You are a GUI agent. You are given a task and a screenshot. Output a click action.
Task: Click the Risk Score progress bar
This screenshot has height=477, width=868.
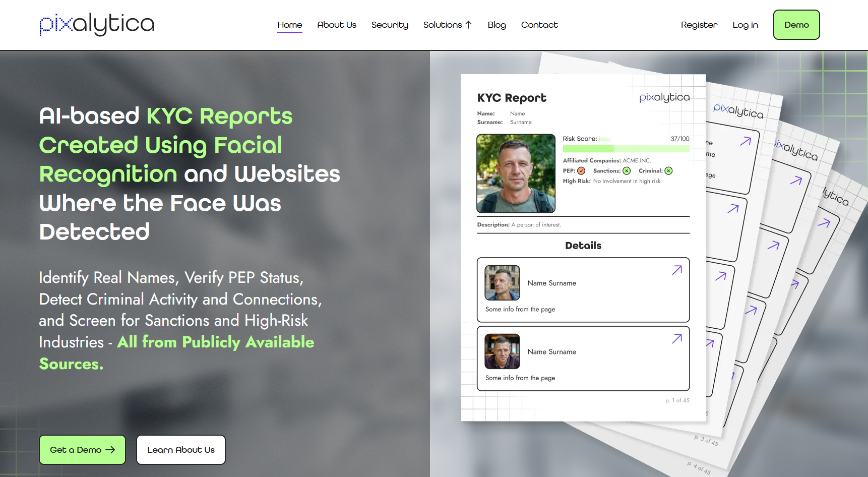click(626, 149)
